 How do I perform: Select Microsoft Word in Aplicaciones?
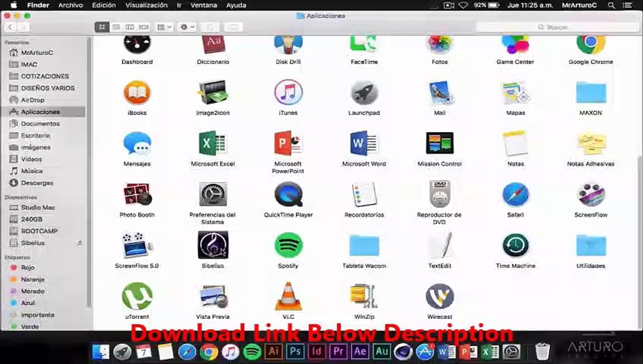pos(364,144)
